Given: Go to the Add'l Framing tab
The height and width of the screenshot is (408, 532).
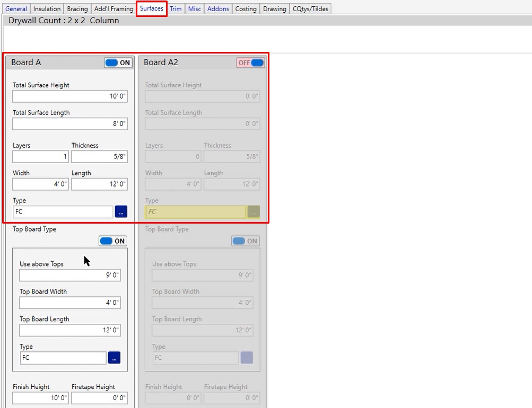Looking at the screenshot, I should (x=114, y=9).
